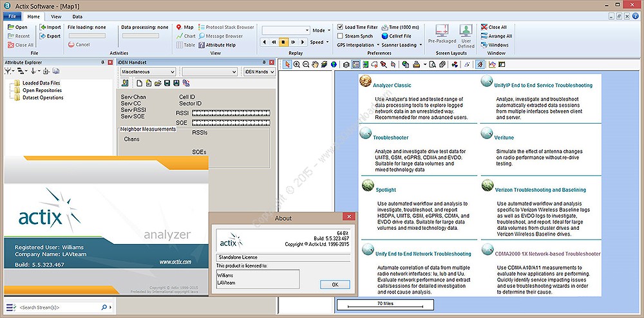Open Unify End to End Network Troubleshooting link

[x=423, y=254]
